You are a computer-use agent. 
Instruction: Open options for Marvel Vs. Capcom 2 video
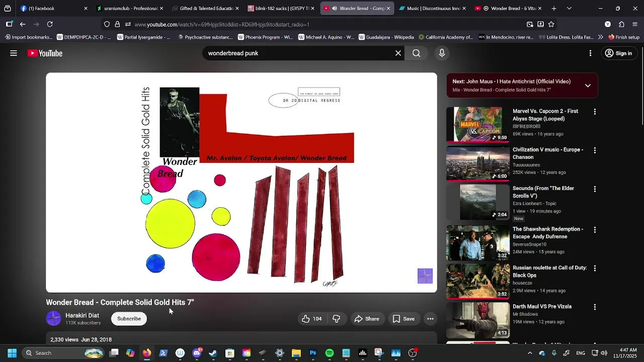click(595, 112)
